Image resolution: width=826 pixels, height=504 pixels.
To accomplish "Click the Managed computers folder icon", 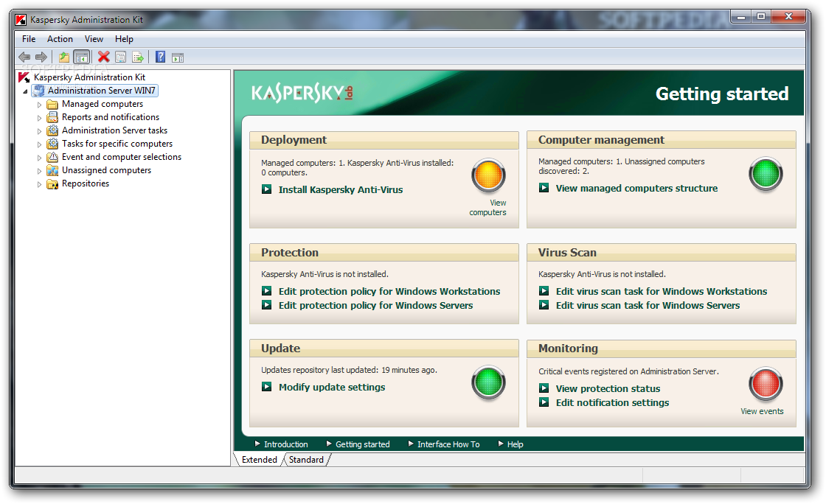I will [52, 104].
